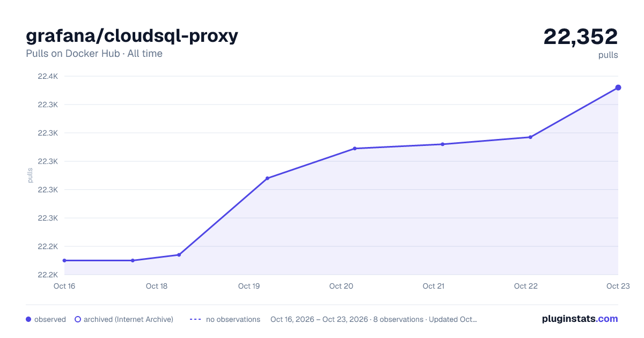
Task: Click the observed filled-dot legend marker
Action: pos(28,319)
